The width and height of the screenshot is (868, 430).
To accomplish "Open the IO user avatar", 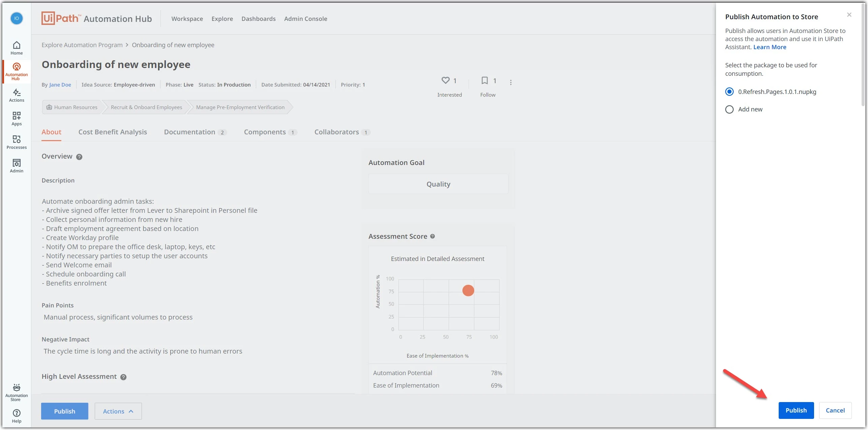I will (17, 18).
